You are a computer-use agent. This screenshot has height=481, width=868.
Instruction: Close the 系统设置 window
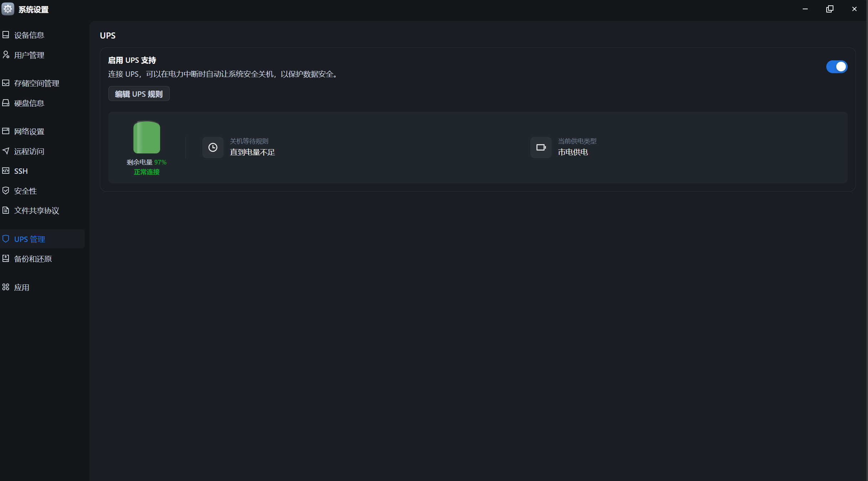[854, 9]
